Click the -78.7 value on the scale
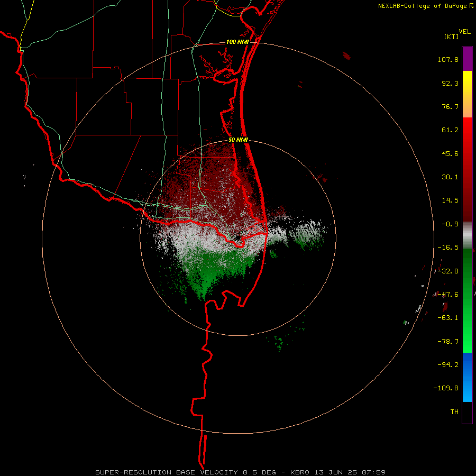Viewport: 476px width, 476px height. coord(448,342)
